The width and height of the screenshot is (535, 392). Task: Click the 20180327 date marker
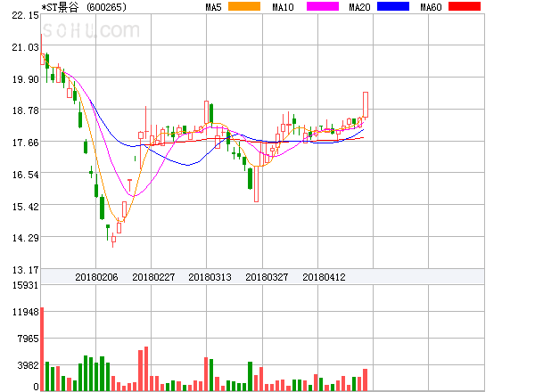point(267,277)
